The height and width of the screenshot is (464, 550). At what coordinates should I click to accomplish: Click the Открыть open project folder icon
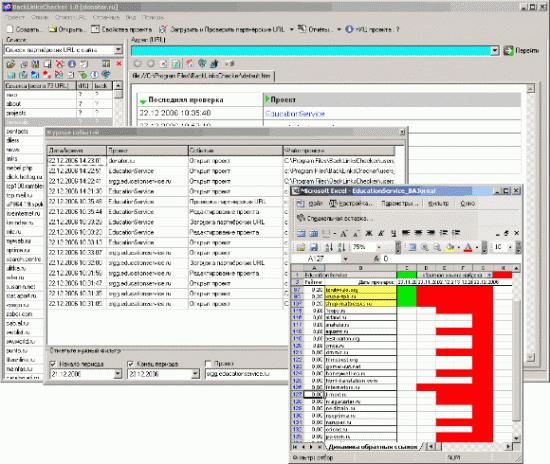pyautogui.click(x=53, y=29)
